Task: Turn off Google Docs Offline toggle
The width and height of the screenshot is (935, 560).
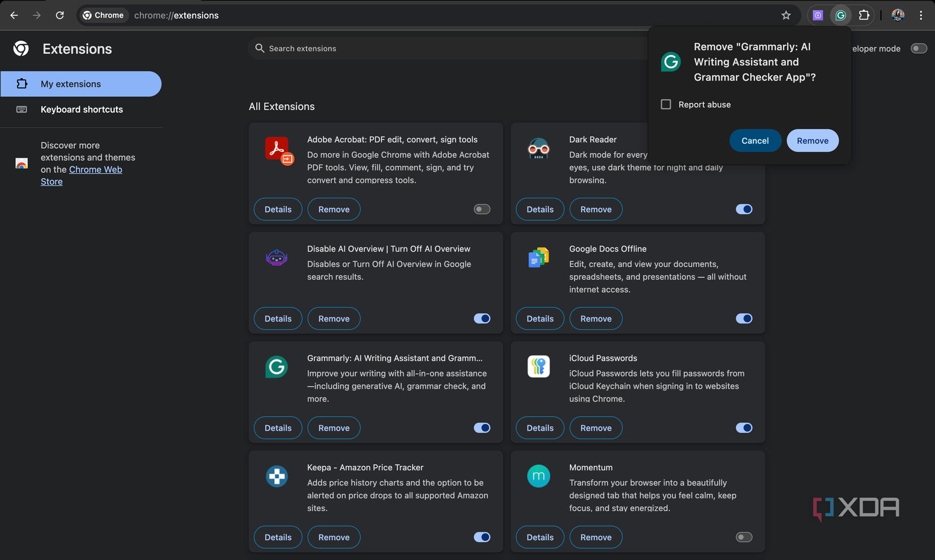Action: (x=744, y=319)
